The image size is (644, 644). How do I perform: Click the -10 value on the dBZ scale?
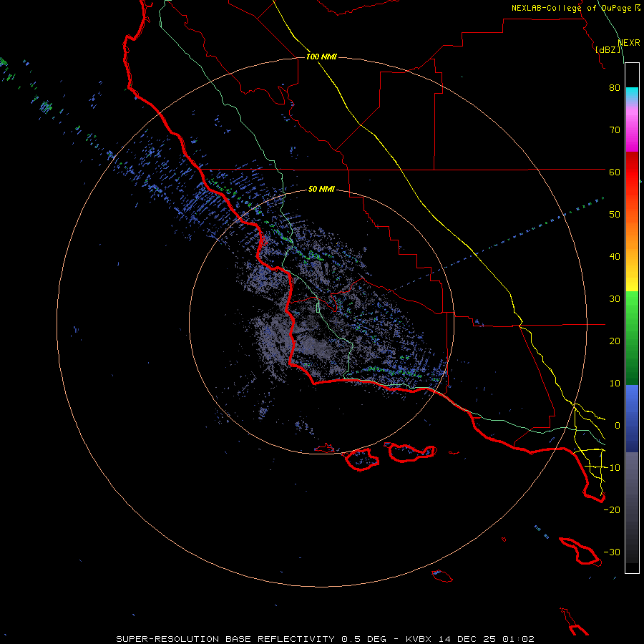(612, 468)
